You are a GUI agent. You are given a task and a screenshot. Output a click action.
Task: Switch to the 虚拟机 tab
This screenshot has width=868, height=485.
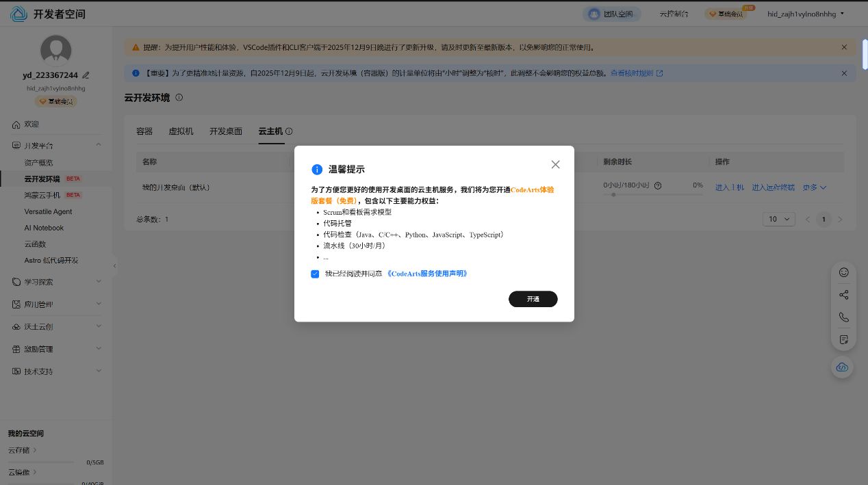[x=181, y=131]
